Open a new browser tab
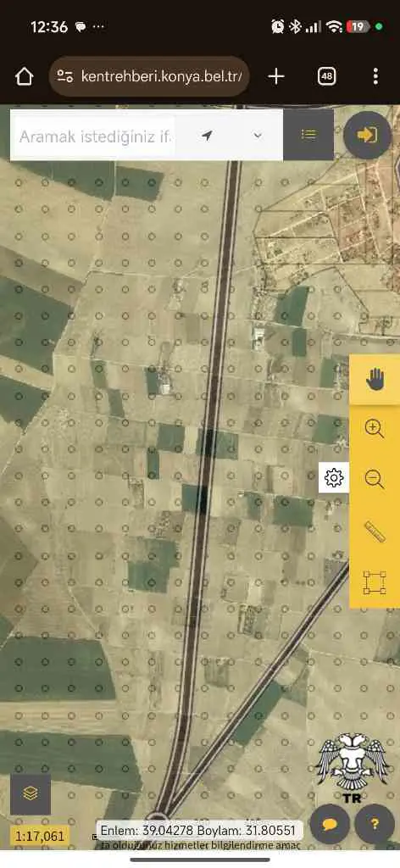The height and width of the screenshot is (868, 400). click(x=276, y=76)
